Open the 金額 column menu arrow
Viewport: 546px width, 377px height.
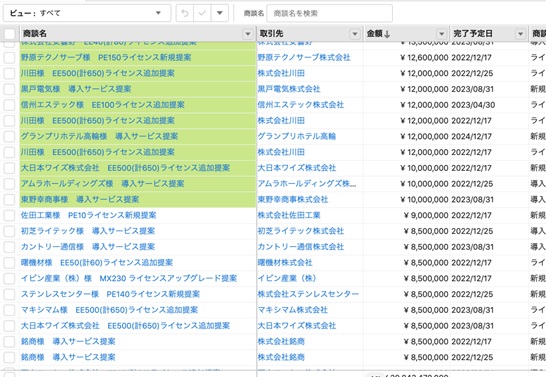(x=441, y=34)
